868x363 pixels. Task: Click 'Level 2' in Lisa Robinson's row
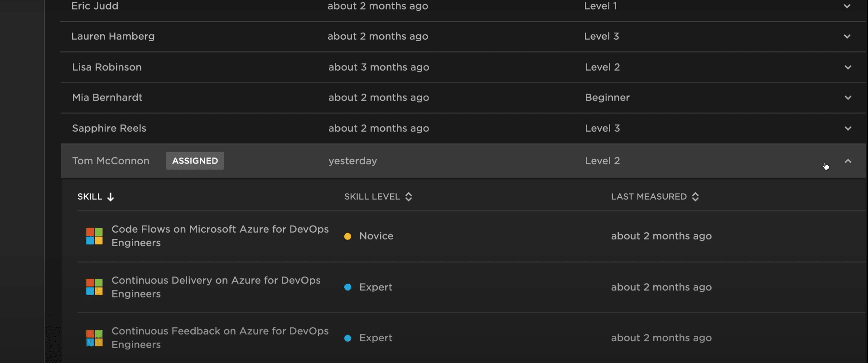(602, 67)
